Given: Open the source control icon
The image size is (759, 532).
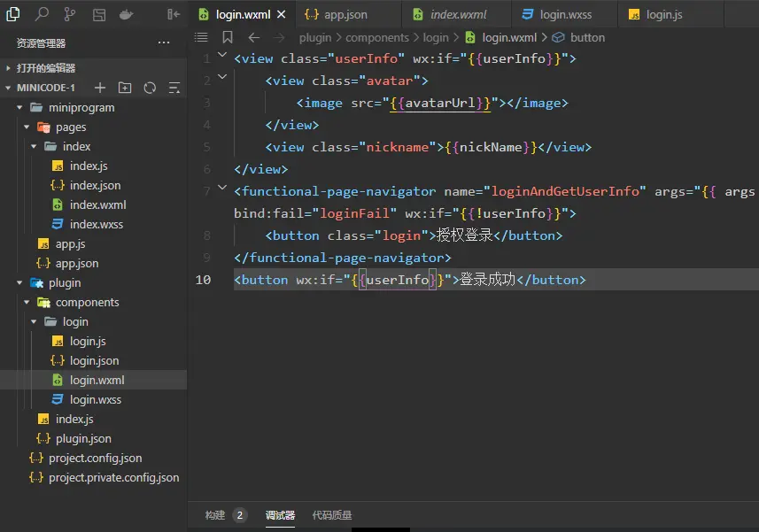Looking at the screenshot, I should click(x=70, y=14).
